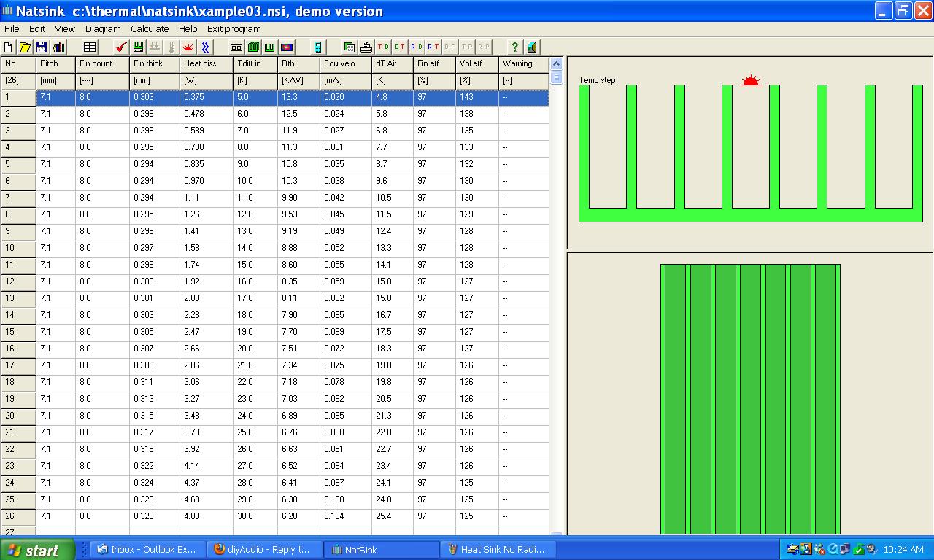Click the red heat source toolbar icon
Viewport: 934px width, 560px height.
click(188, 47)
